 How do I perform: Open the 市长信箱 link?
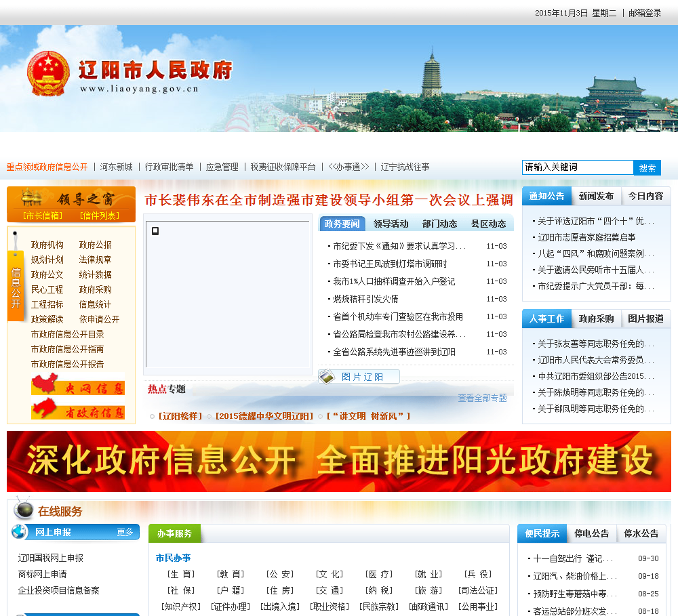(43, 215)
